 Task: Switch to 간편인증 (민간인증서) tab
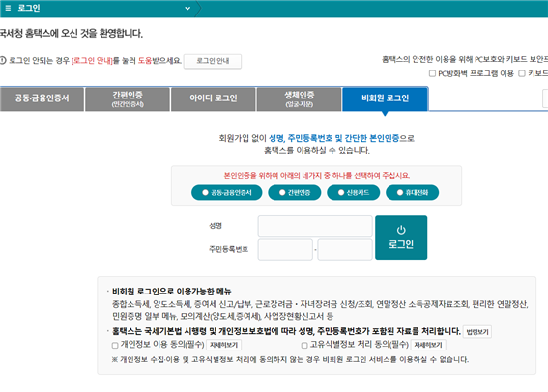128,98
